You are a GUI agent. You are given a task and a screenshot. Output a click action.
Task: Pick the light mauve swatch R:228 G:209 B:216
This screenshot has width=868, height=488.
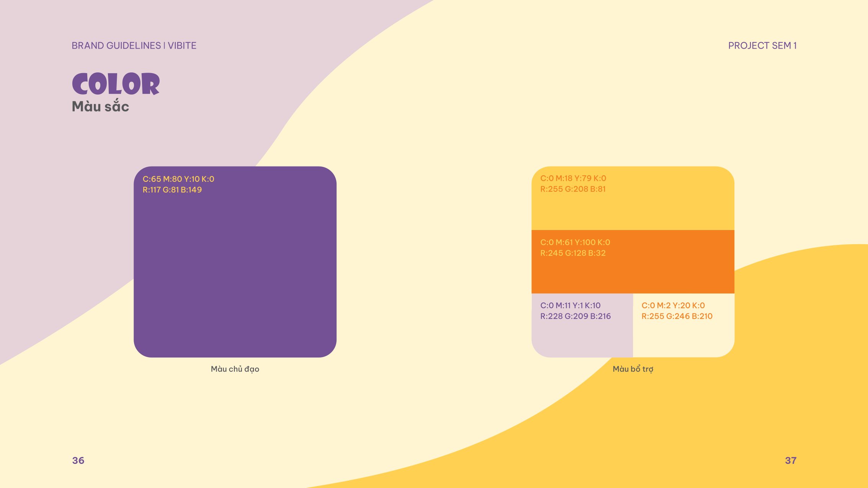pyautogui.click(x=582, y=325)
